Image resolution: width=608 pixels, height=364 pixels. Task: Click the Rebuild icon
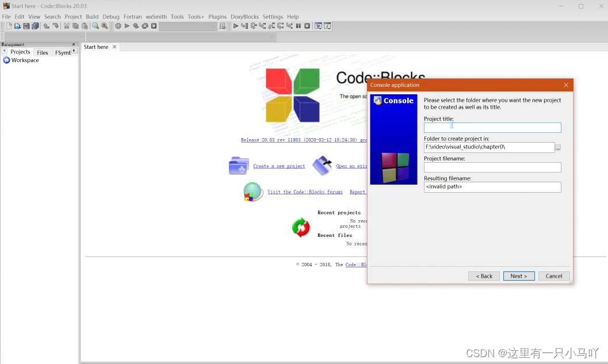[144, 26]
